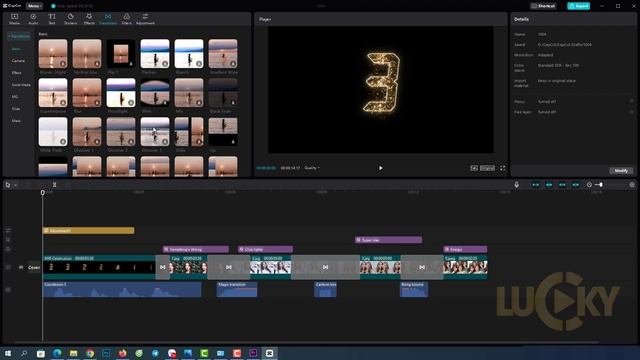Download the Dissolve 1 transition via its icon
This screenshot has height=360, width=640.
click(97, 142)
